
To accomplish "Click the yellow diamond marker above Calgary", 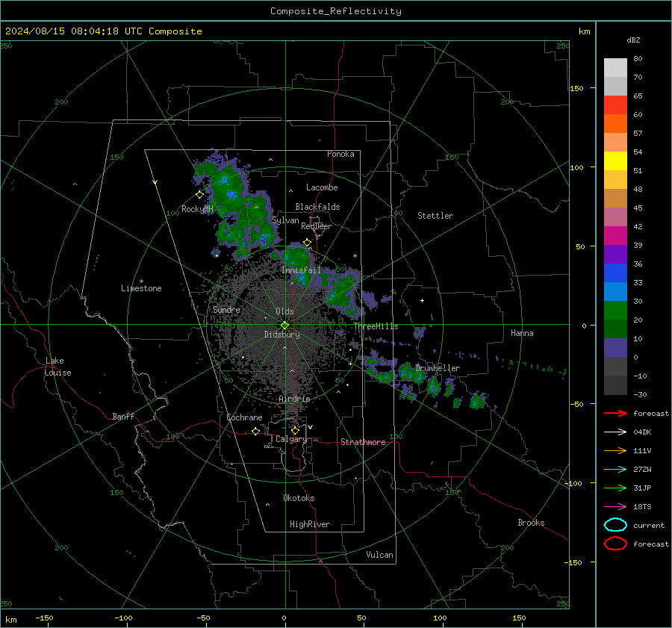I will [295, 430].
